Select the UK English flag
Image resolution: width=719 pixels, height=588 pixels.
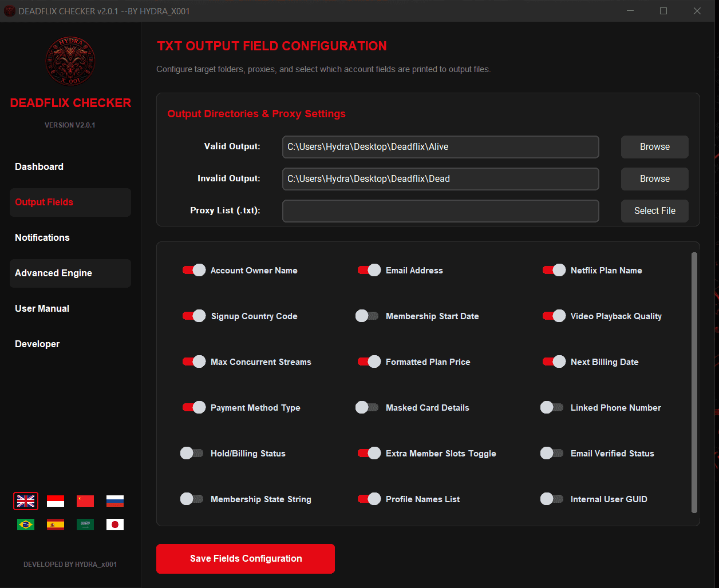tap(26, 501)
